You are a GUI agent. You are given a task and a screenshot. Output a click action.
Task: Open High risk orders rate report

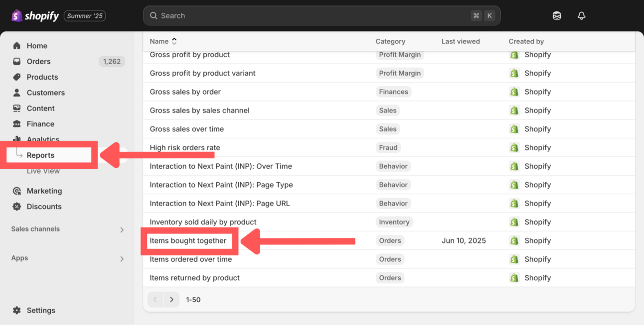pyautogui.click(x=185, y=148)
